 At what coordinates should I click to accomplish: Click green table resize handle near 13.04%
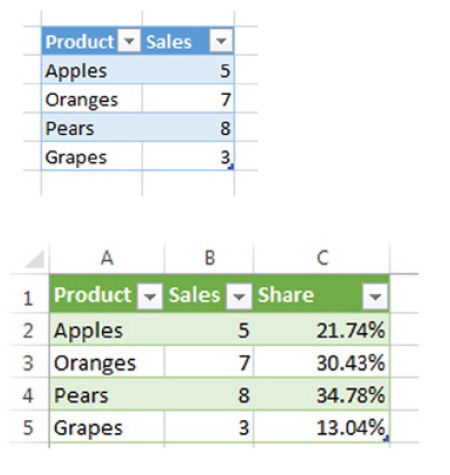pos(386,439)
